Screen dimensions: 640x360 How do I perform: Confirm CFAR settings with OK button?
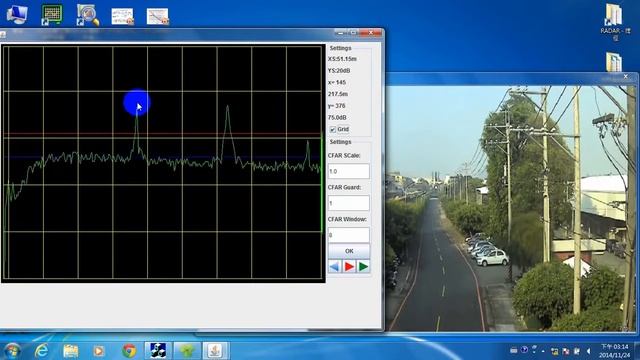coord(349,251)
